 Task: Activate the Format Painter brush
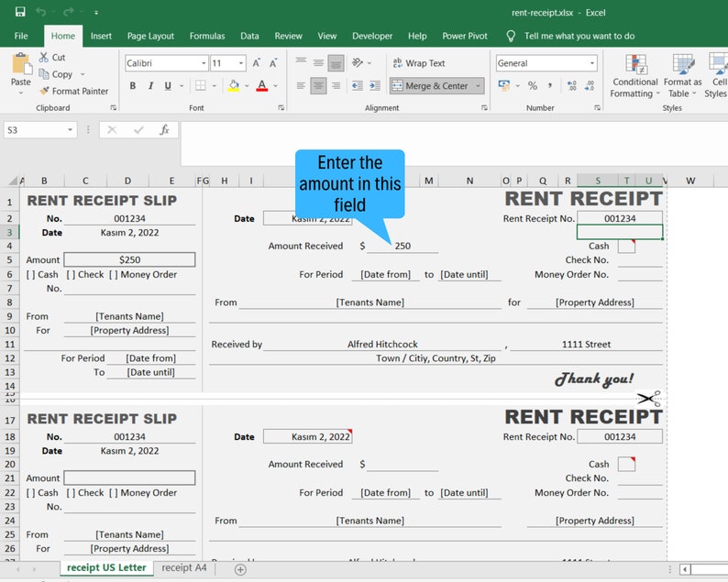click(44, 91)
